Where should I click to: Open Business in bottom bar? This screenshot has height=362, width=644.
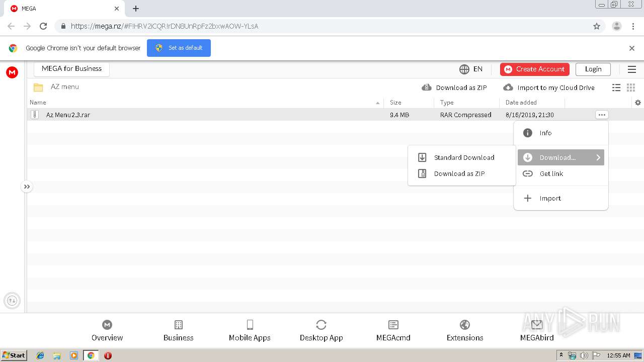(x=179, y=331)
